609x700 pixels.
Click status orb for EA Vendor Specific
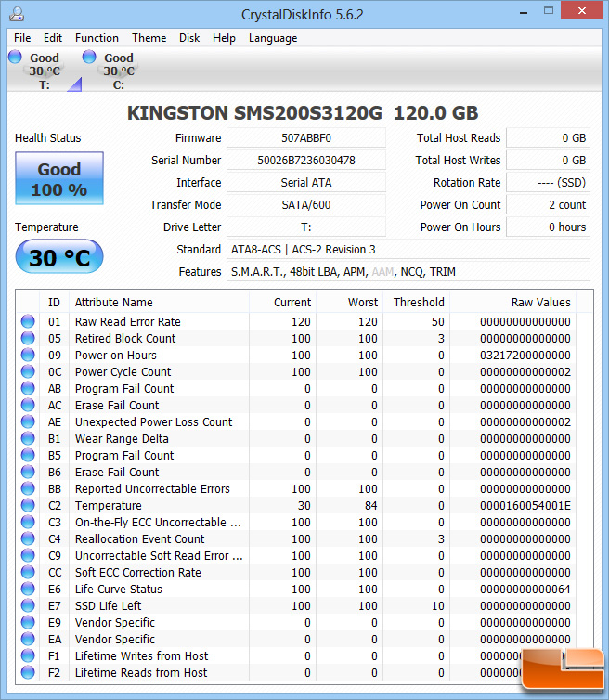click(x=28, y=639)
